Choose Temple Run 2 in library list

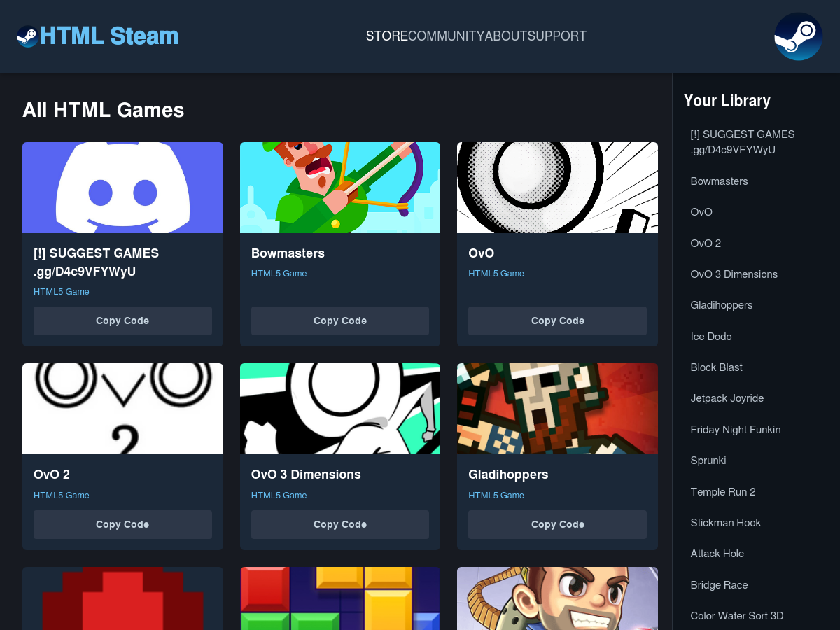point(723,492)
